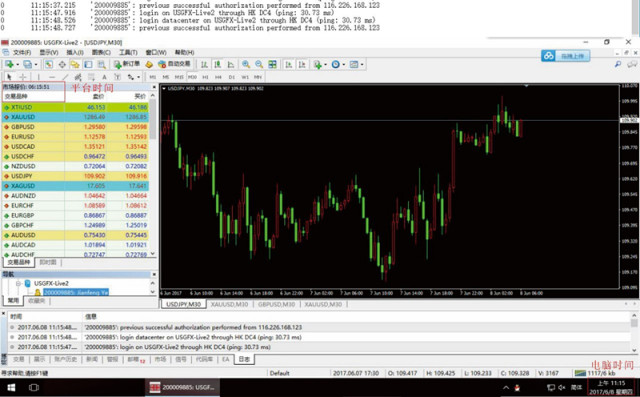Screen dimensions: 640x397
Task: Click the zoom out magnifier icon
Action: click(x=259, y=64)
